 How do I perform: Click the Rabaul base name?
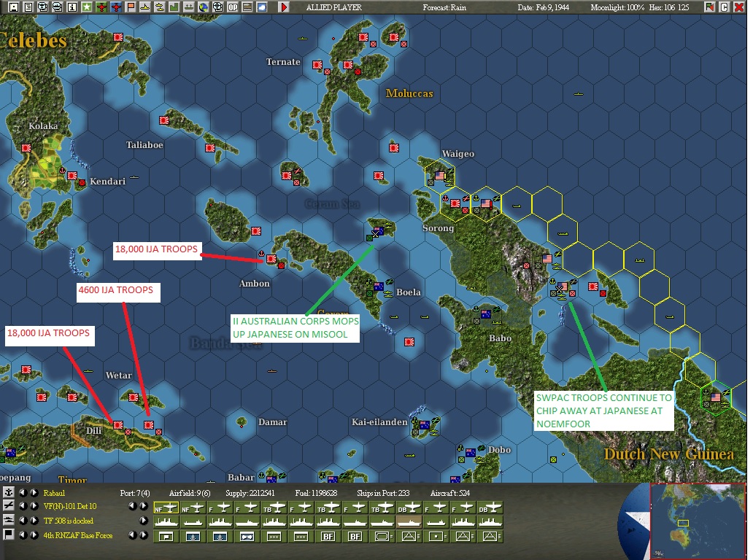54,493
